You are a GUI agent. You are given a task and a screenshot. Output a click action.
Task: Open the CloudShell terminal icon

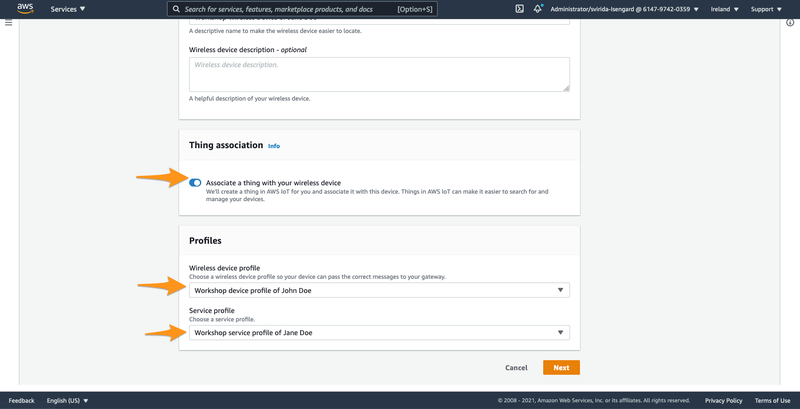[x=519, y=9]
